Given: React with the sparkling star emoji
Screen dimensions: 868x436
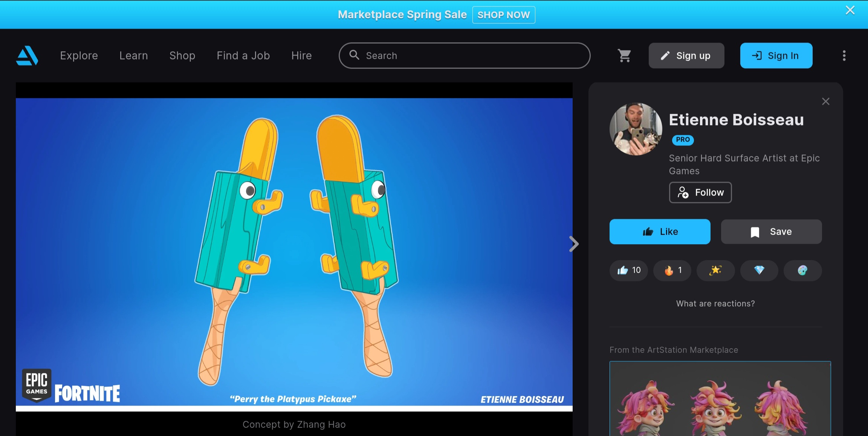Looking at the screenshot, I should (715, 270).
